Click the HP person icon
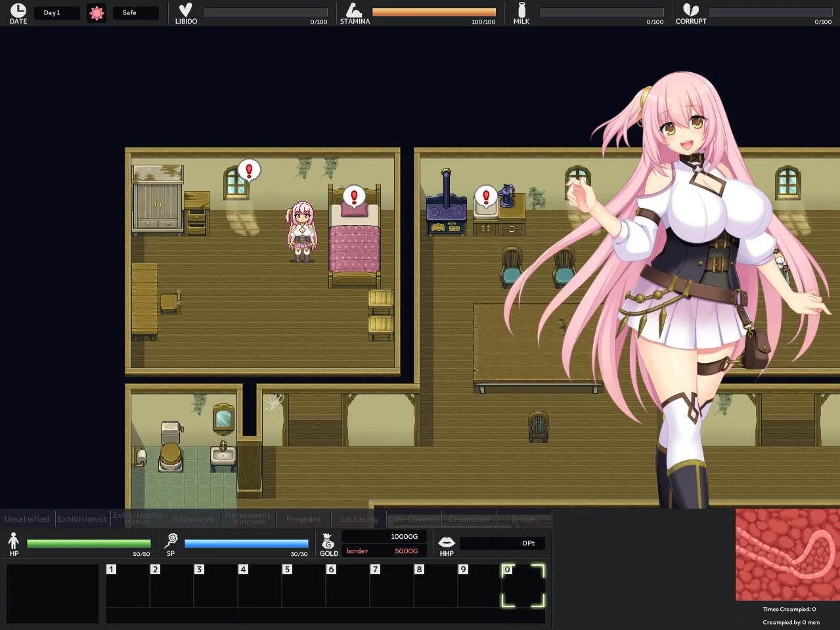Viewport: 840px width, 630px height. click(14, 541)
